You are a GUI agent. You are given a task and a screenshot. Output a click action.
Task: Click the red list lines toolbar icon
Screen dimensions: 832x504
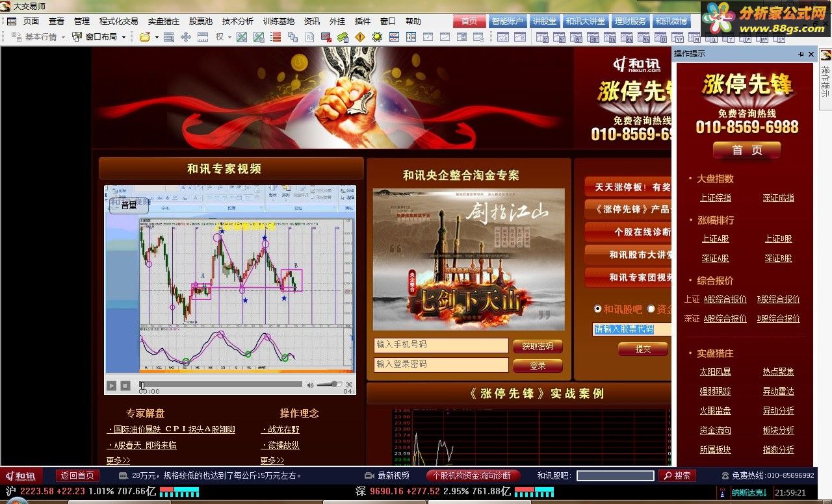(276, 37)
